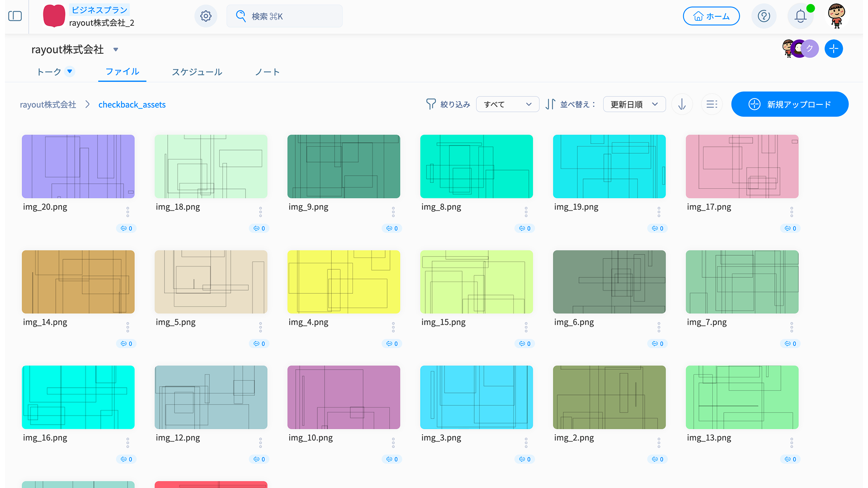Go to rayout株式会社 breadcrumb link
The height and width of the screenshot is (488, 868).
[48, 105]
